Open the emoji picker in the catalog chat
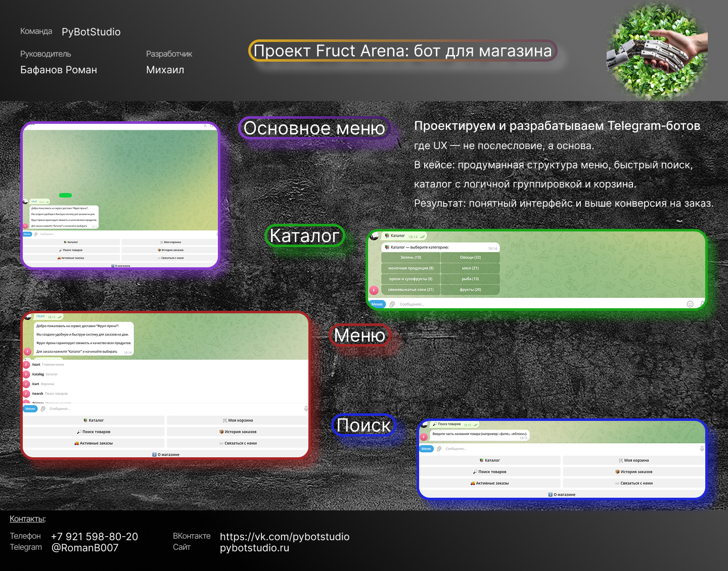Image resolution: width=728 pixels, height=571 pixels. (x=690, y=304)
